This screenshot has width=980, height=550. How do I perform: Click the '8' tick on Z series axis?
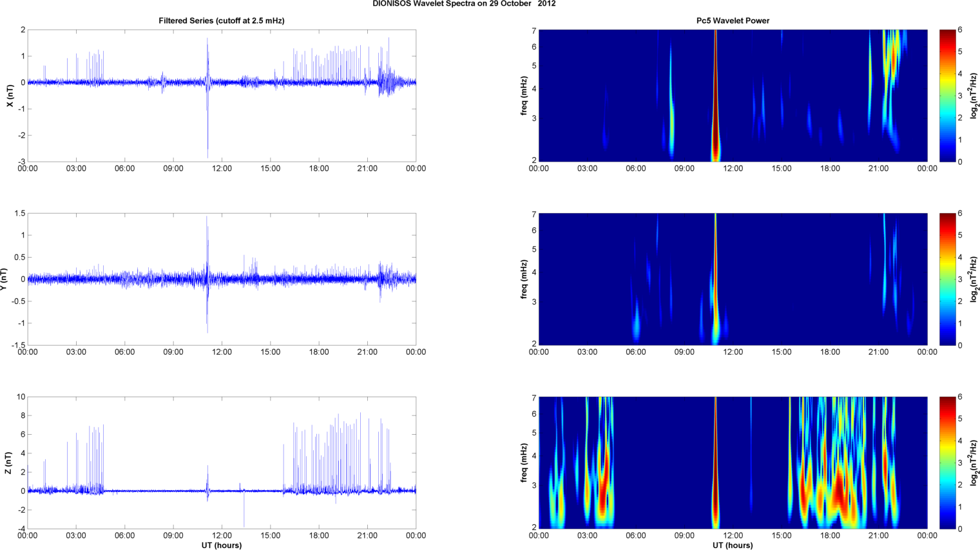point(23,415)
